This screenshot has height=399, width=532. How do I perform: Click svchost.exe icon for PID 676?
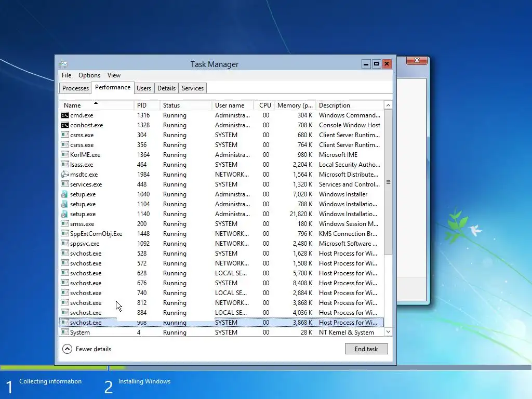coord(64,282)
